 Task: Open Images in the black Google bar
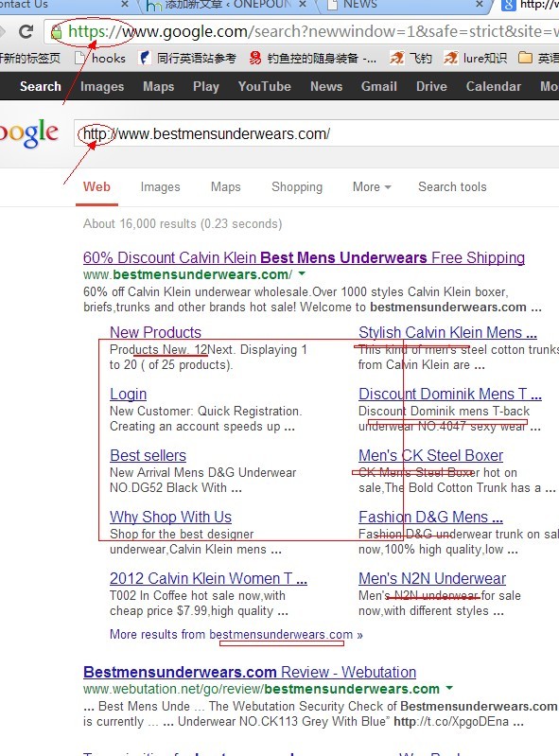coord(102,86)
